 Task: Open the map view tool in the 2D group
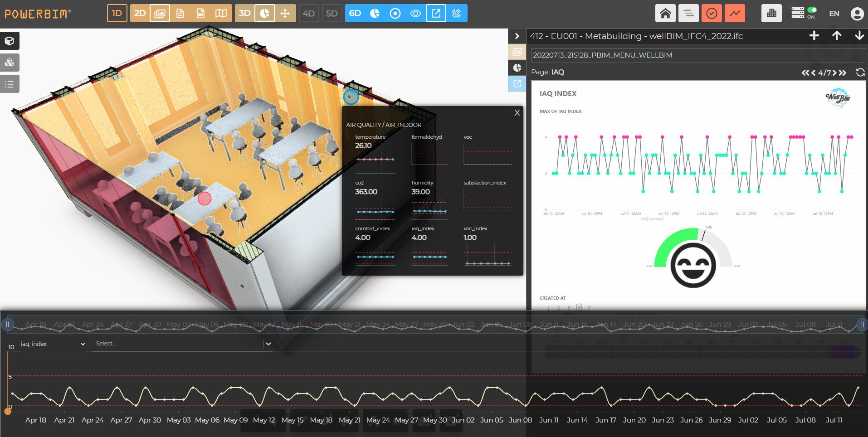pyautogui.click(x=220, y=13)
